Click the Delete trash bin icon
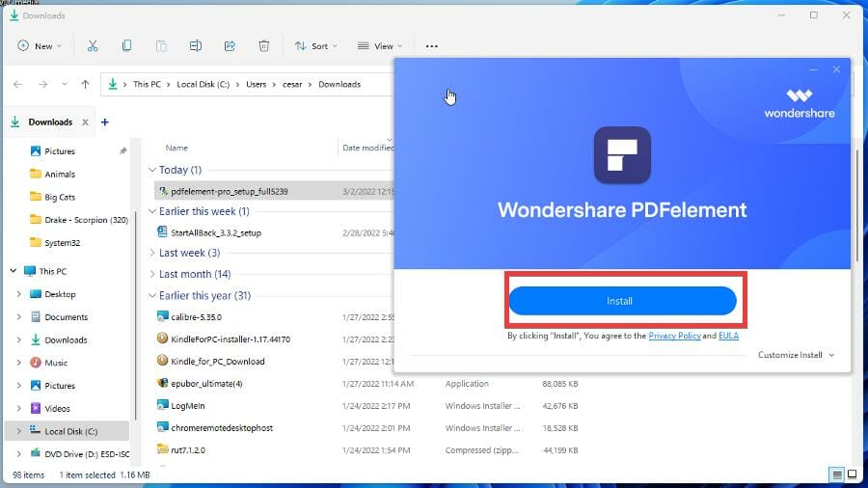 pos(264,46)
